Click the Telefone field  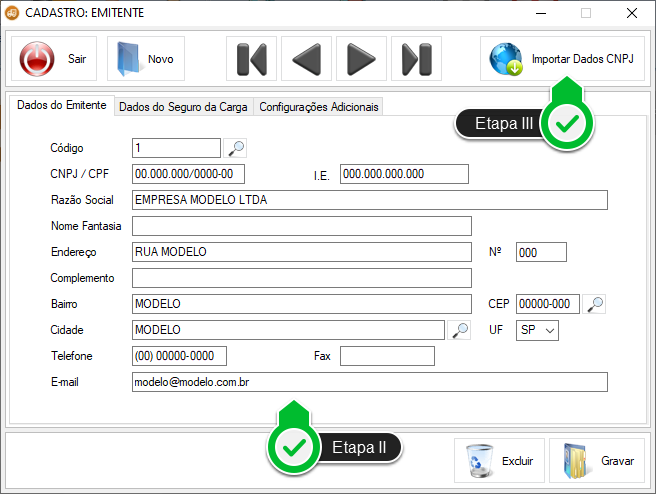179,356
